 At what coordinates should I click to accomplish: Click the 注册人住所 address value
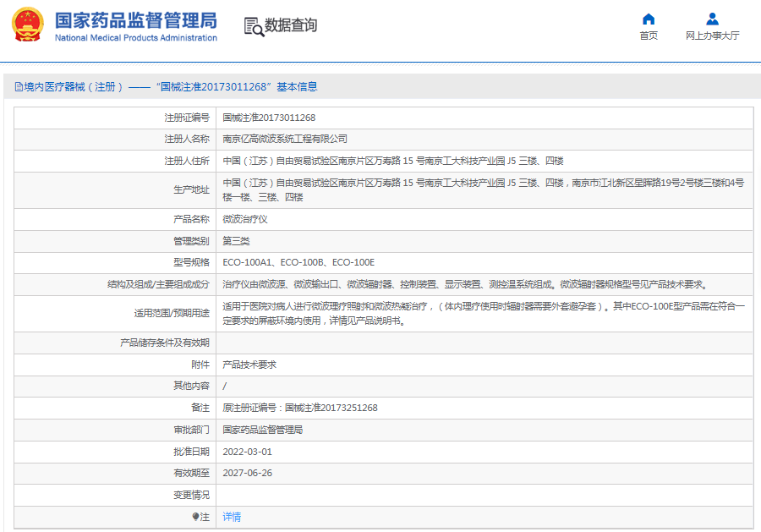pos(392,161)
